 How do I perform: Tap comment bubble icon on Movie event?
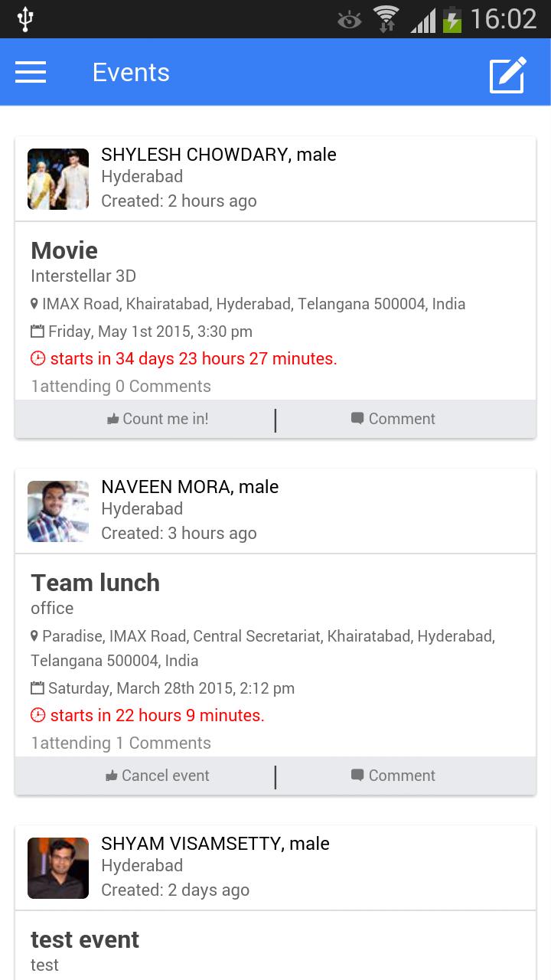[357, 418]
